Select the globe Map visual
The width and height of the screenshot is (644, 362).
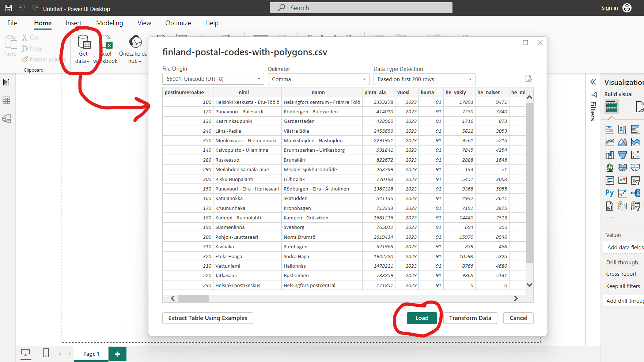[x=610, y=167]
